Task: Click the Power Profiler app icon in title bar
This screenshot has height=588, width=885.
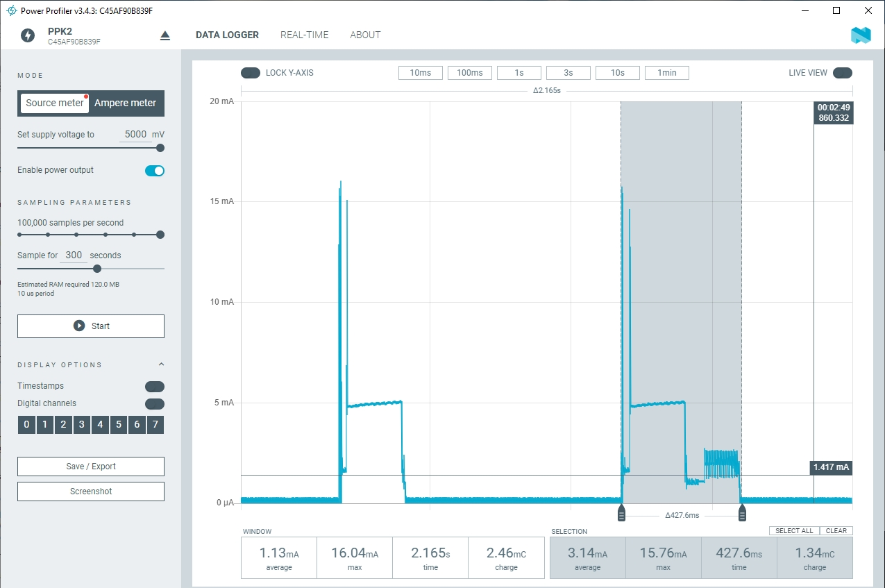Action: tap(11, 11)
